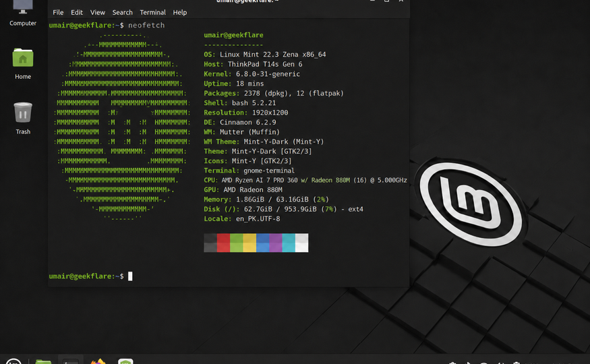Click the first 'umair@geekflare:~$' prompt at top

coord(86,25)
